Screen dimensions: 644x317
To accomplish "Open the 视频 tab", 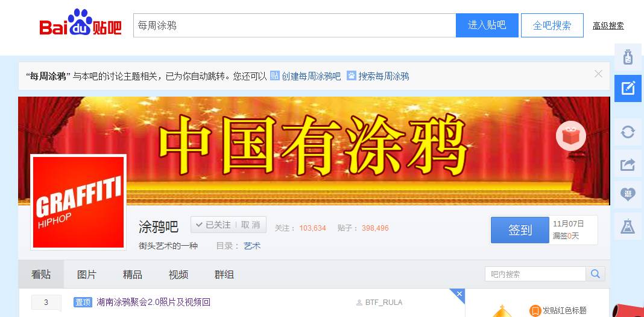I will tap(178, 275).
